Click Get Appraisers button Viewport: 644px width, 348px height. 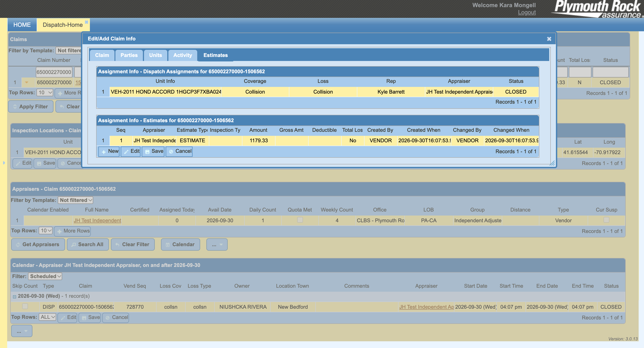[x=38, y=245]
